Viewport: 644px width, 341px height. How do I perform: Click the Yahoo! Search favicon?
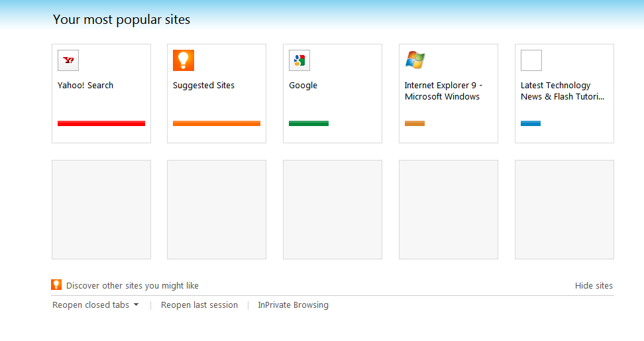click(68, 60)
